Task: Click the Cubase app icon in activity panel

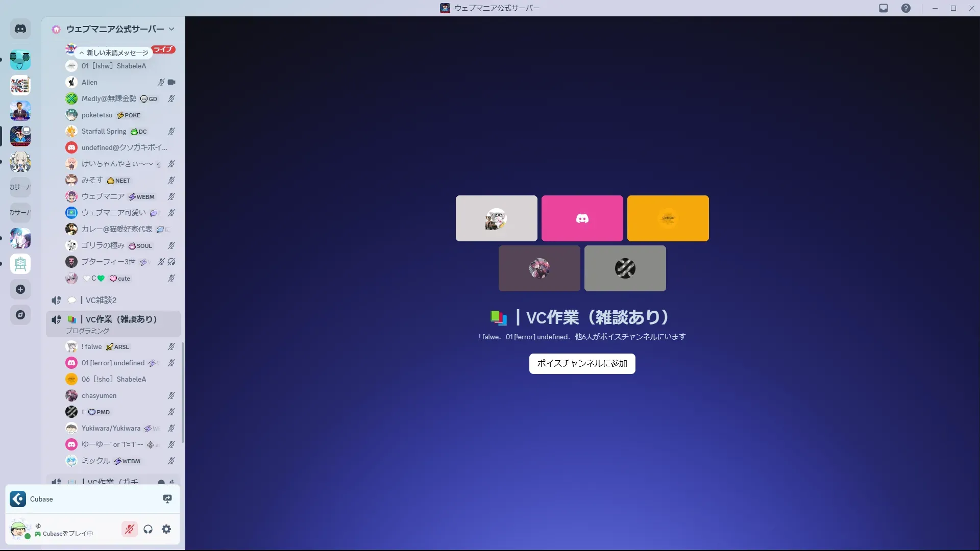Action: [18, 499]
